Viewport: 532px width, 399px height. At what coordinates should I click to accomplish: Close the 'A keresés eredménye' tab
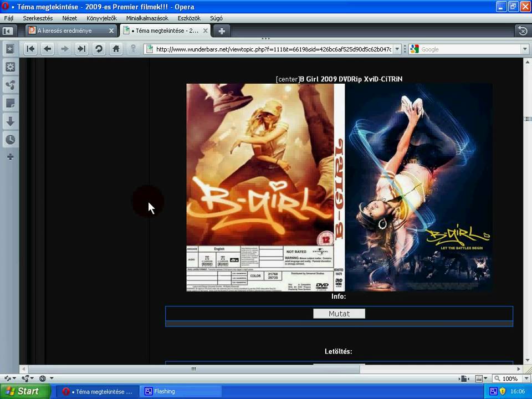111,31
